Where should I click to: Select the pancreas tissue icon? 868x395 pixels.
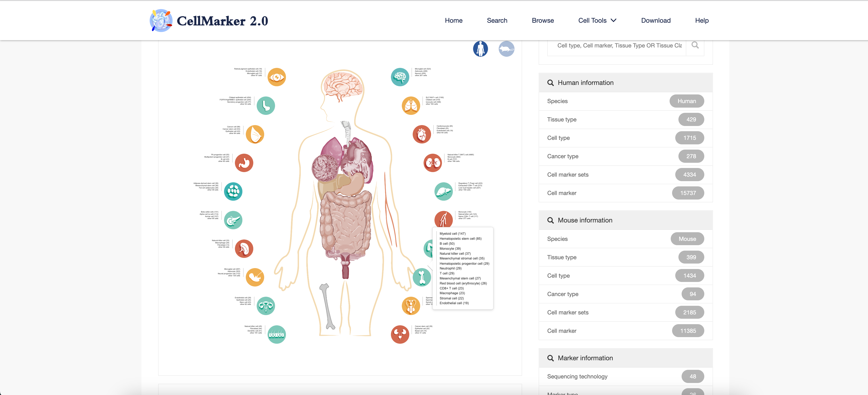(x=233, y=220)
